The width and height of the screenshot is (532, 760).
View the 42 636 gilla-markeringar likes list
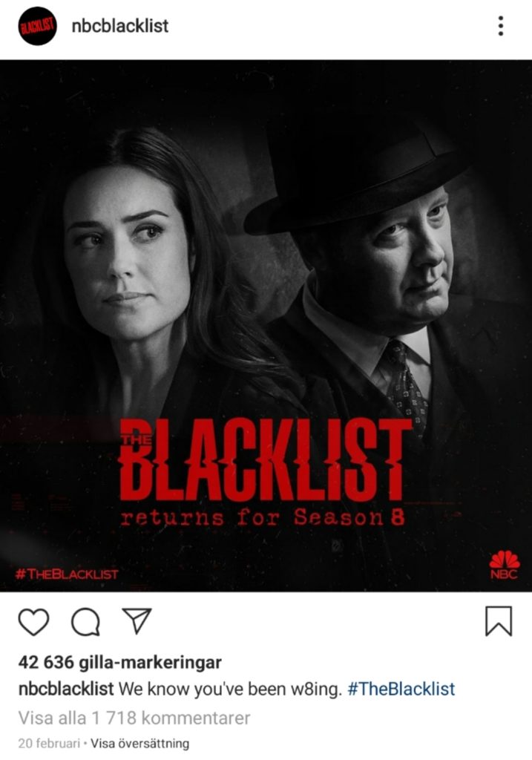click(119, 662)
